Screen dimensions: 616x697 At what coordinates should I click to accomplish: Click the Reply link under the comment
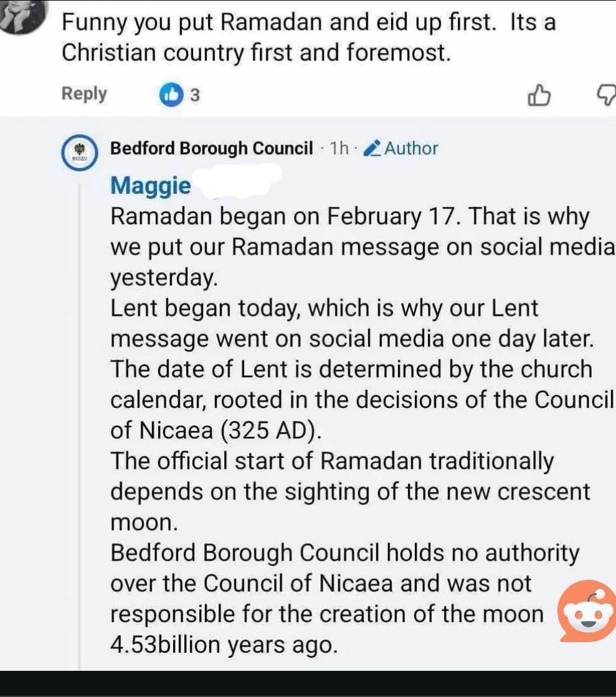pos(84,94)
